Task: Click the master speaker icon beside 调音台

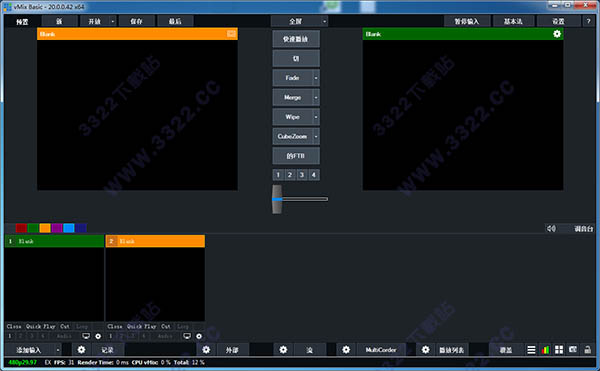Action: click(551, 228)
